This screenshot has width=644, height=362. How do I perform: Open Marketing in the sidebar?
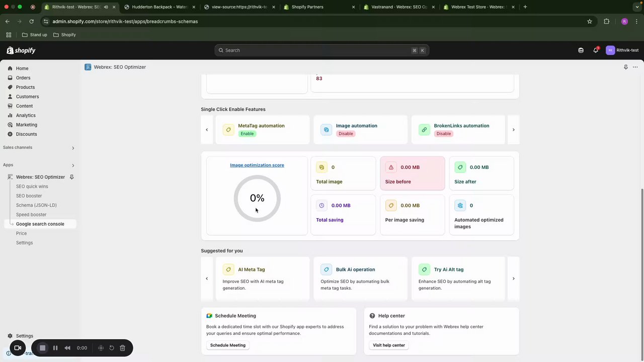coord(26,125)
